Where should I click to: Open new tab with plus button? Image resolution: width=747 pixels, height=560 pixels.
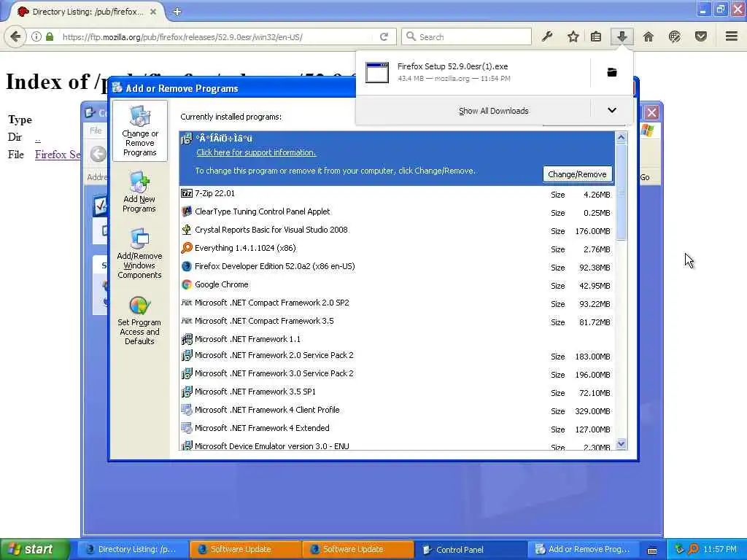pos(177,12)
